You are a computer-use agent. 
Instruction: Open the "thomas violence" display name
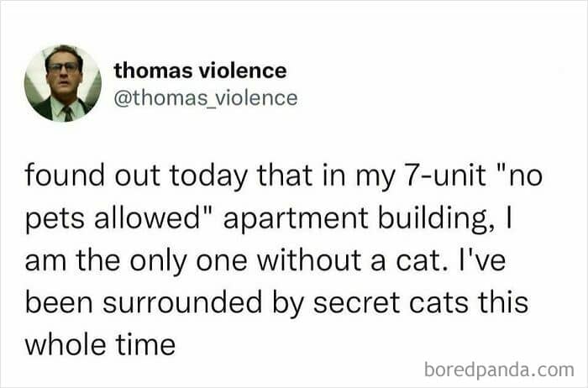click(x=200, y=71)
